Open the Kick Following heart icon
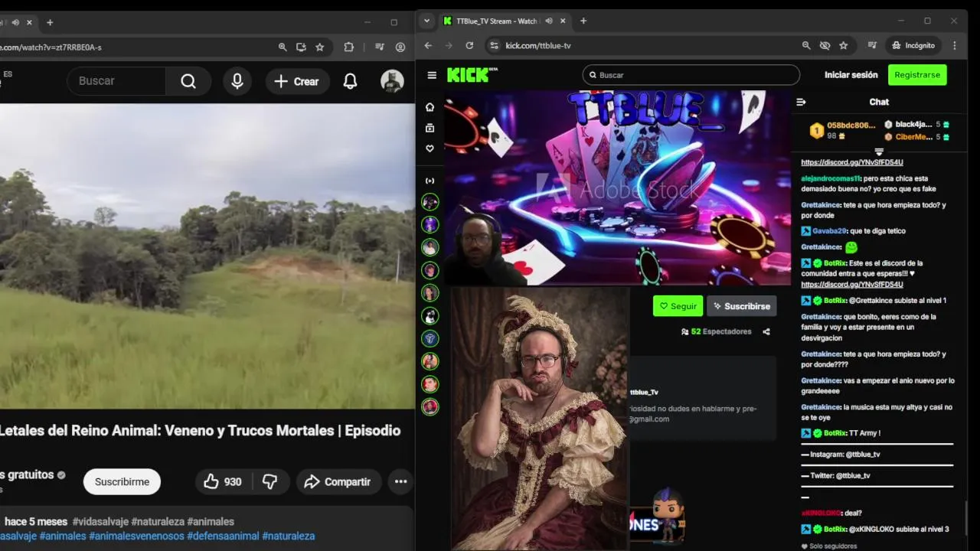 point(430,148)
